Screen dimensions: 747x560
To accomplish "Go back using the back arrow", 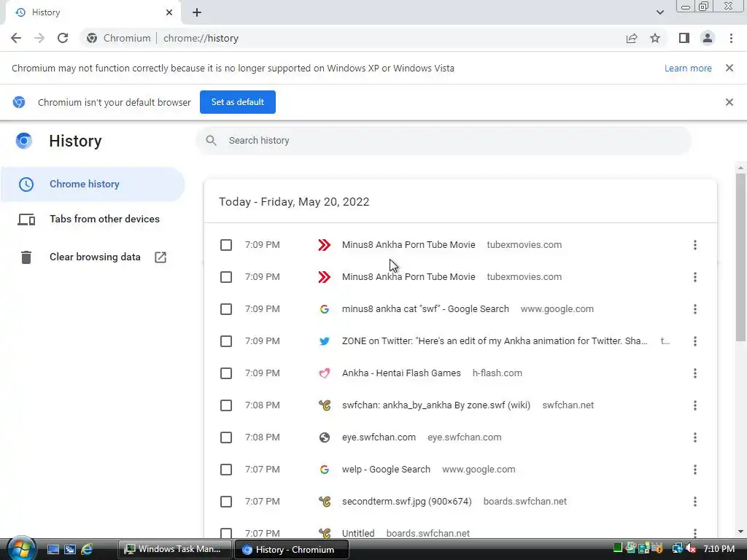I will click(x=16, y=38).
